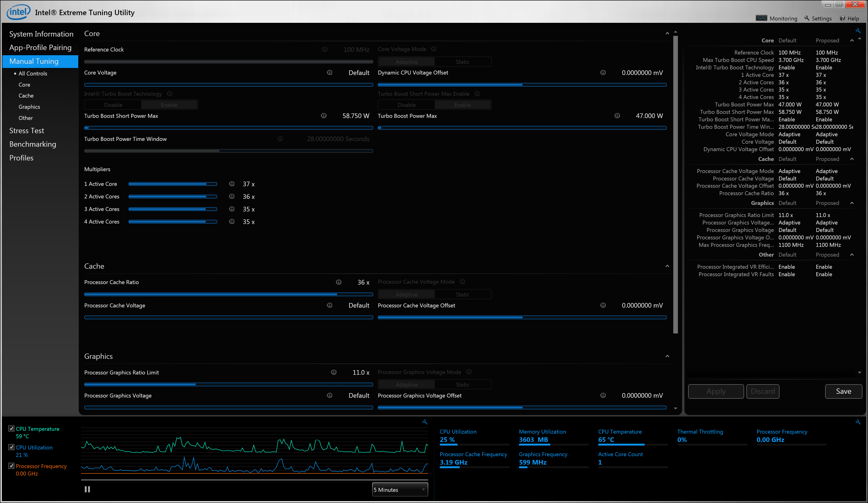868x503 pixels.
Task: Click the wrench icon above the proposed settings panel
Action: click(x=858, y=31)
